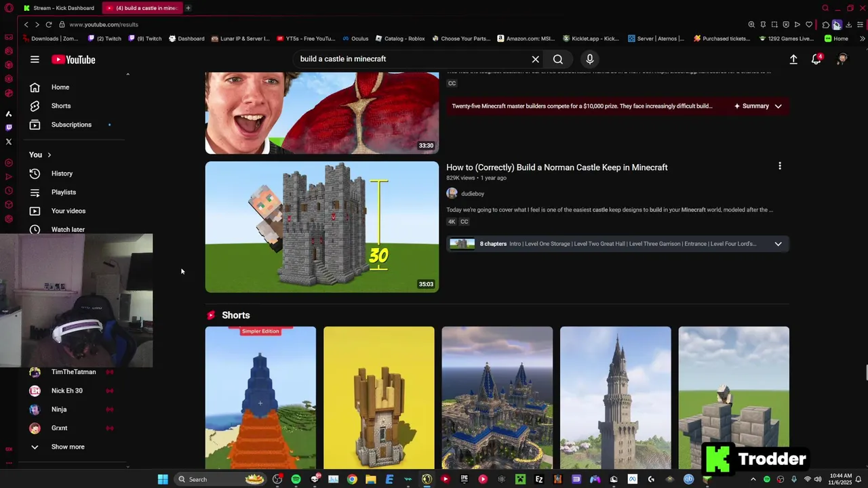Open the Oculus bookmark
This screenshot has width=868, height=488.
[x=355, y=39]
